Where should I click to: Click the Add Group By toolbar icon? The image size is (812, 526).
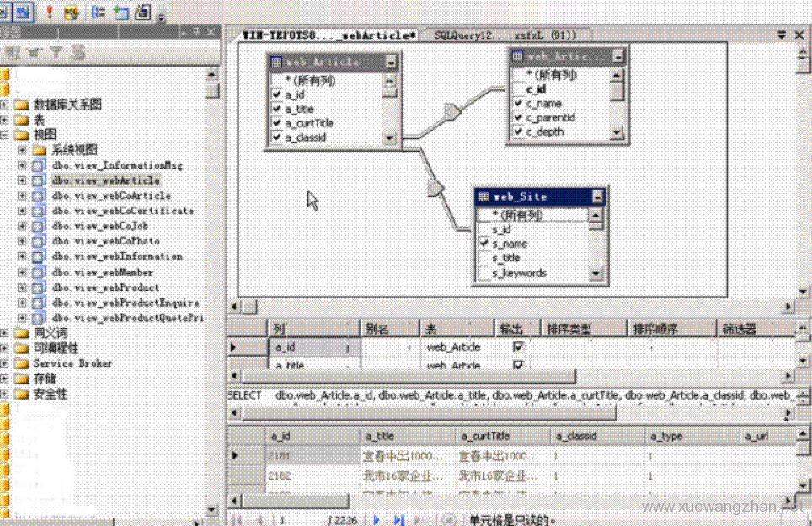pyautogui.click(x=99, y=12)
